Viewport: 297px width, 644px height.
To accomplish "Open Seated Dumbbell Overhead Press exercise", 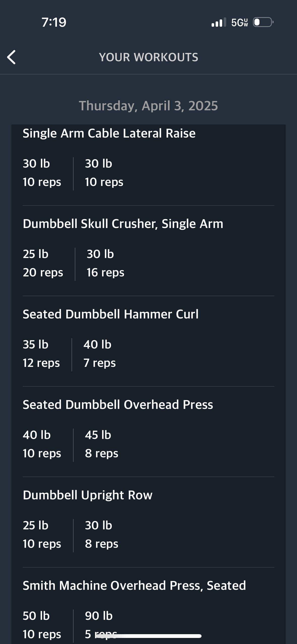I will [x=118, y=405].
